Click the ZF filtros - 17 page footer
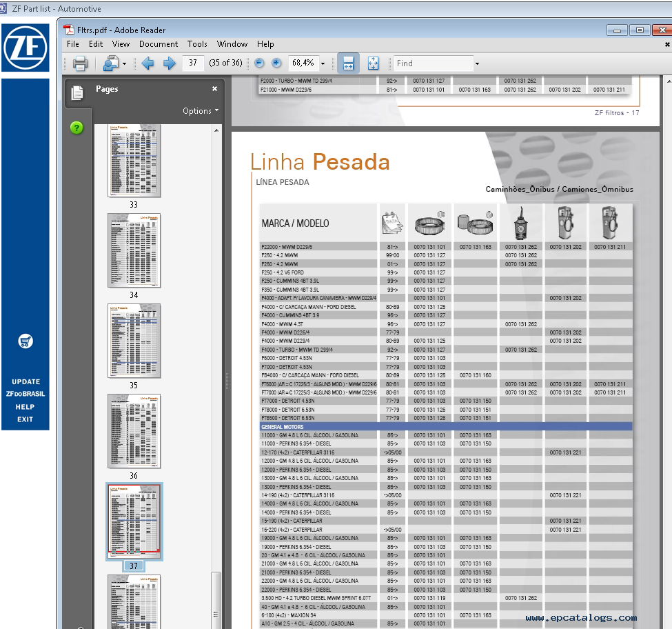 pyautogui.click(x=617, y=113)
